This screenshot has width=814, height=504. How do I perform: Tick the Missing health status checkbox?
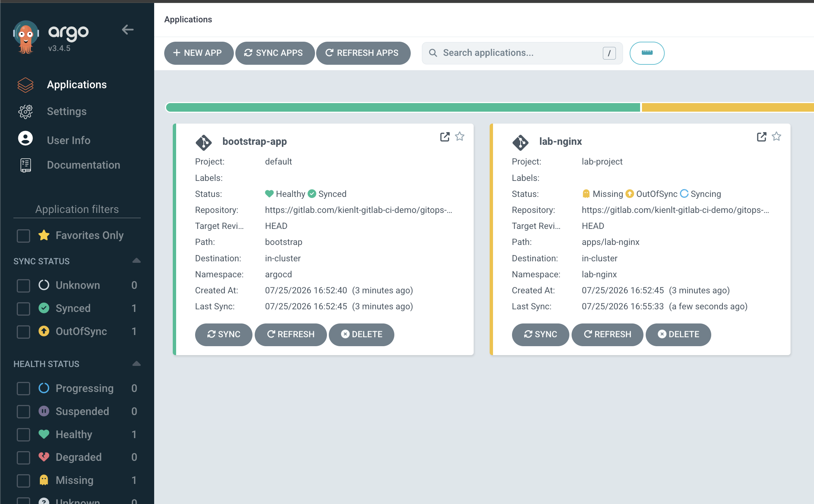23,481
